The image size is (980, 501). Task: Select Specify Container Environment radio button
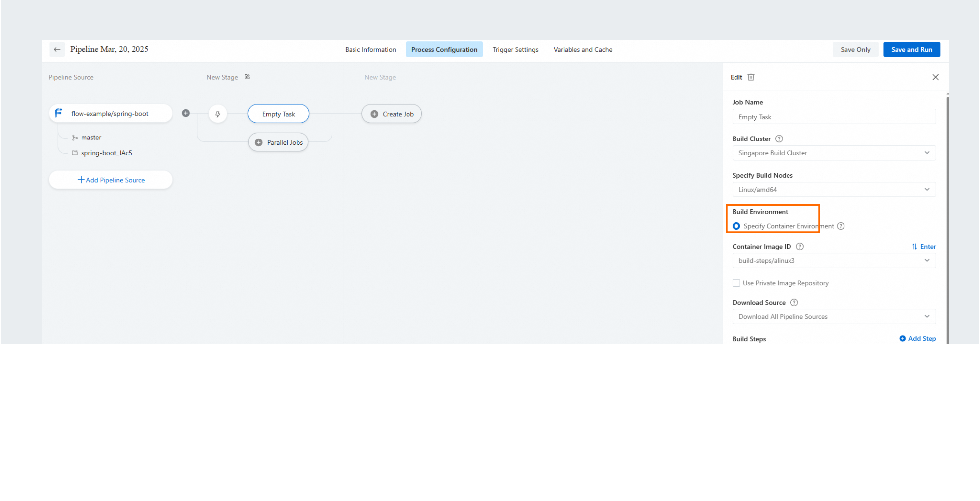736,226
